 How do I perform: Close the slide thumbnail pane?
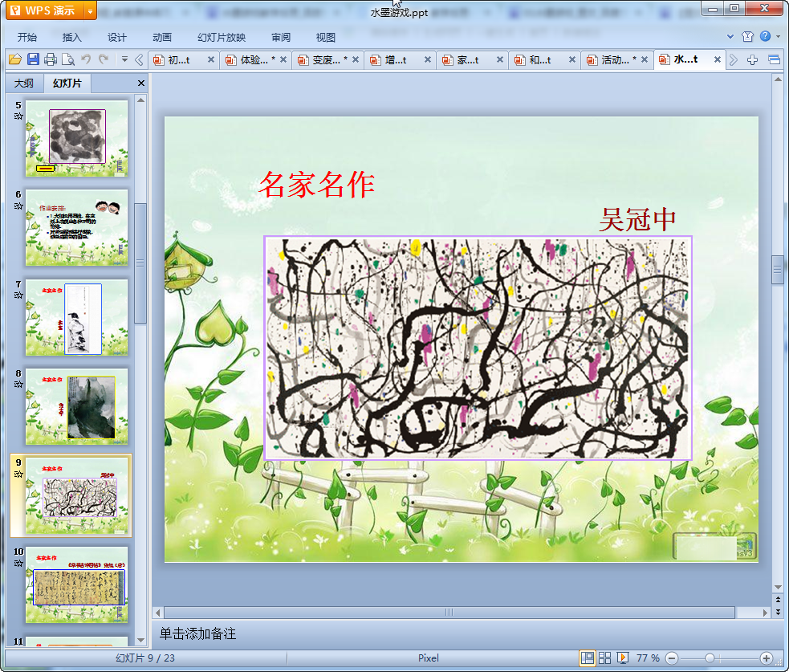141,83
